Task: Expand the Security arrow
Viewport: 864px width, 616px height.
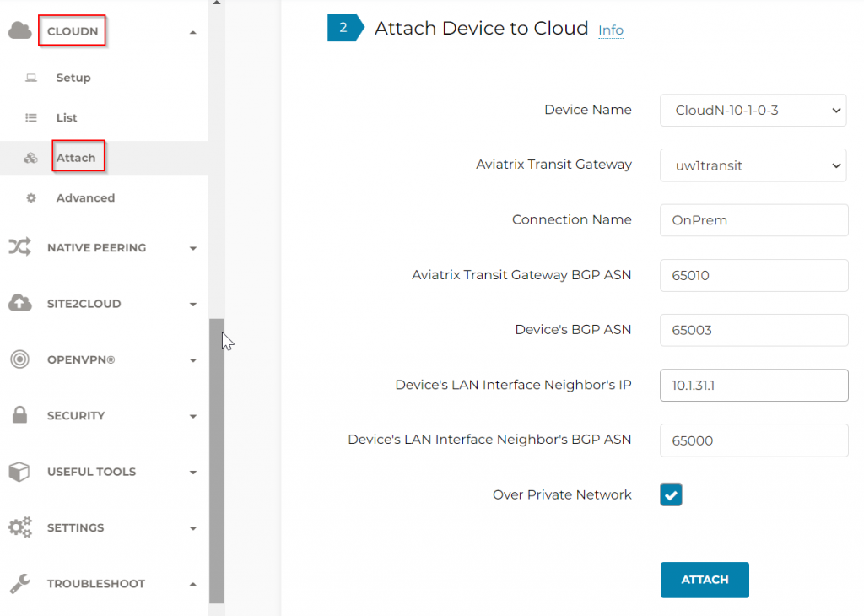Action: point(193,417)
